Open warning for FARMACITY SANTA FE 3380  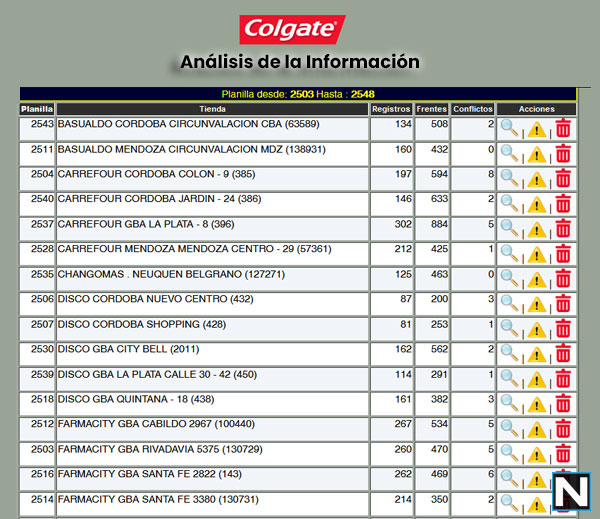pos(536,505)
